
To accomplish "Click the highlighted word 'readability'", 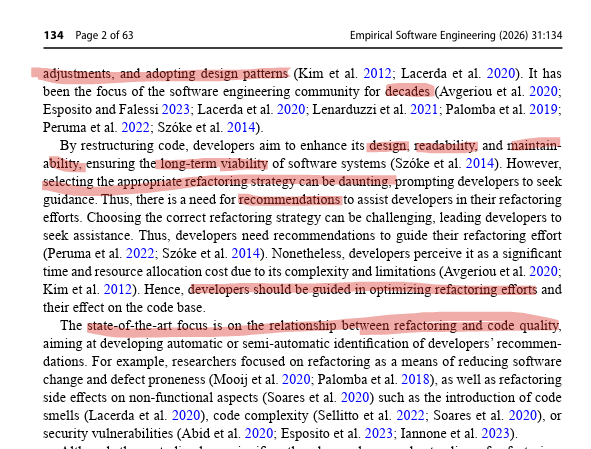I will click(446, 146).
